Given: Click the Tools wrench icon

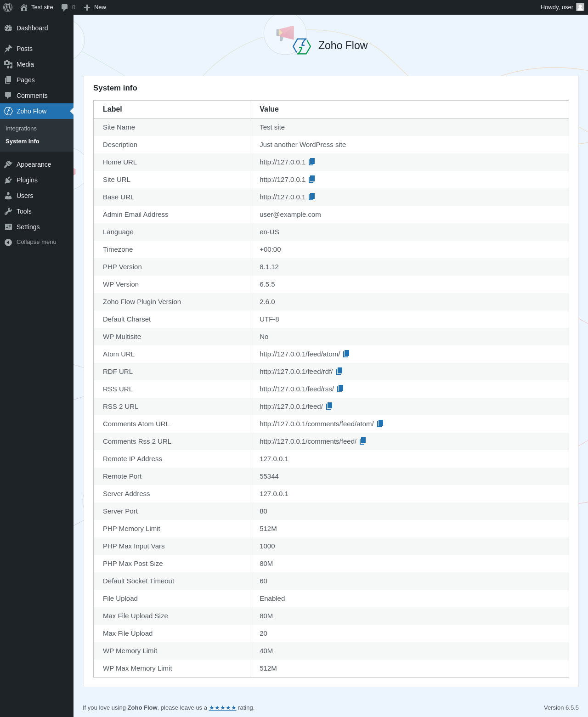Looking at the screenshot, I should (x=8, y=211).
